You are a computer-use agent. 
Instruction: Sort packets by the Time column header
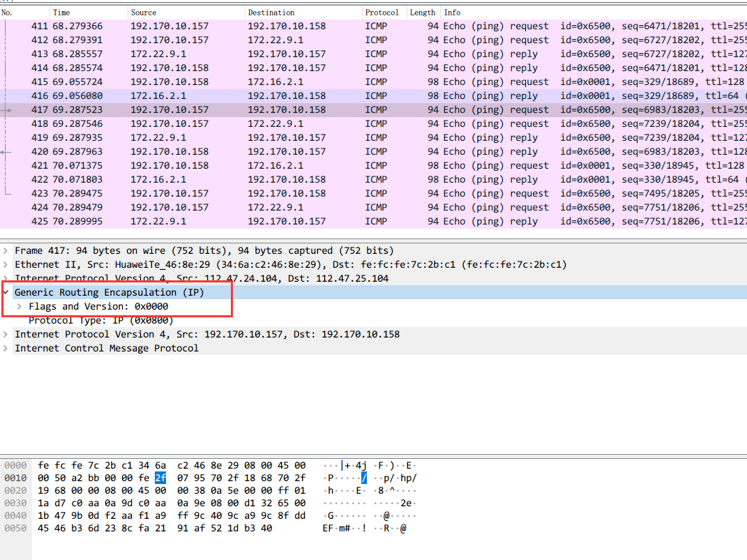89,13
